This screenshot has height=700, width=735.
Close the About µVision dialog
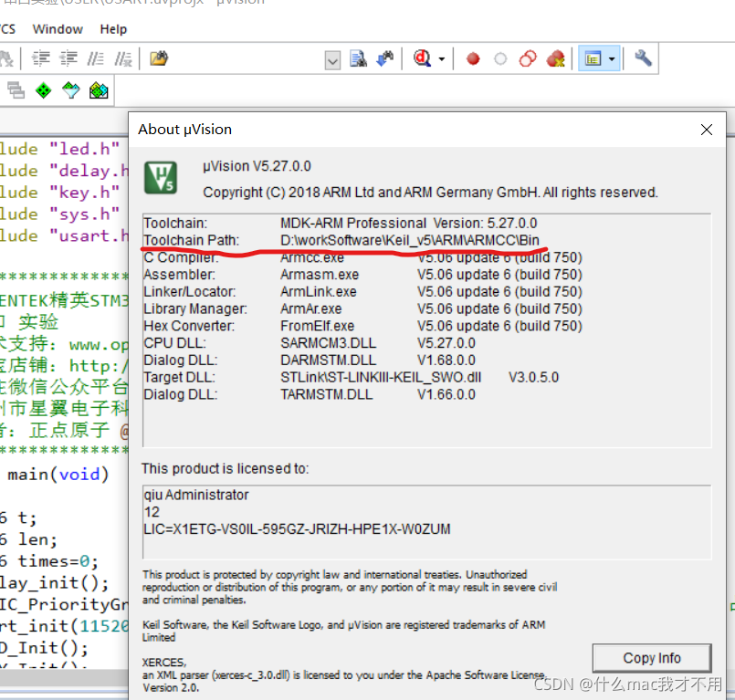[707, 130]
